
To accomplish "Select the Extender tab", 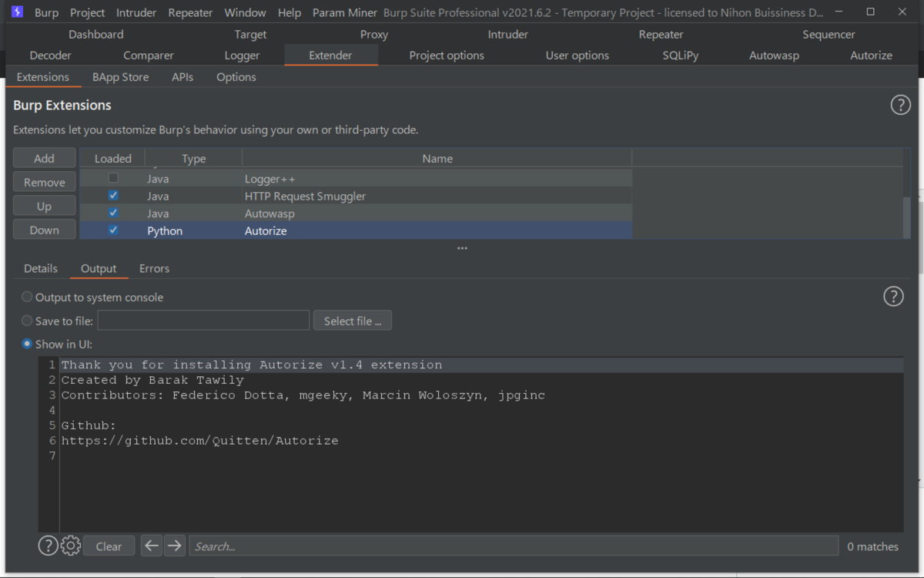I will coord(330,55).
